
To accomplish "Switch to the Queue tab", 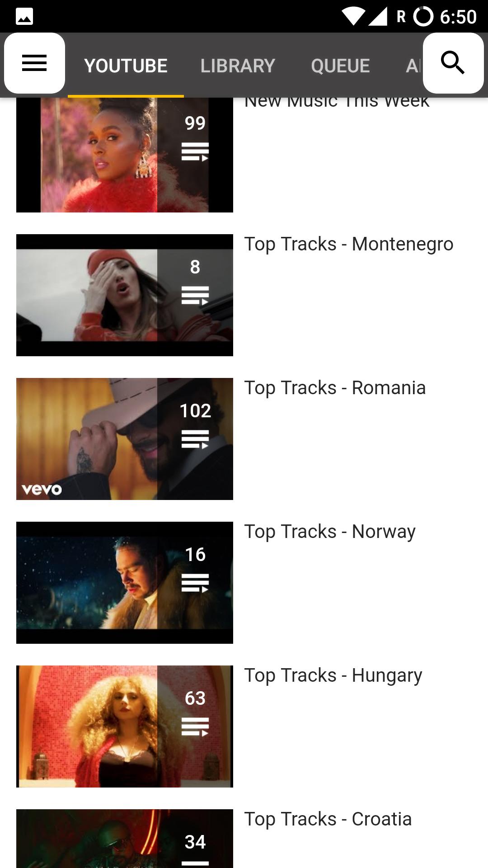I will tap(340, 66).
